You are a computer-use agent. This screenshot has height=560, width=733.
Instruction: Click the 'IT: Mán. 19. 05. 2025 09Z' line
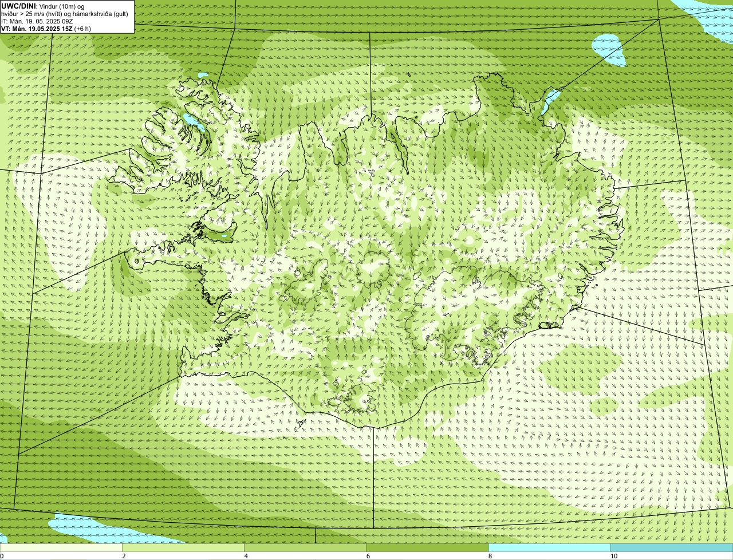37,21
